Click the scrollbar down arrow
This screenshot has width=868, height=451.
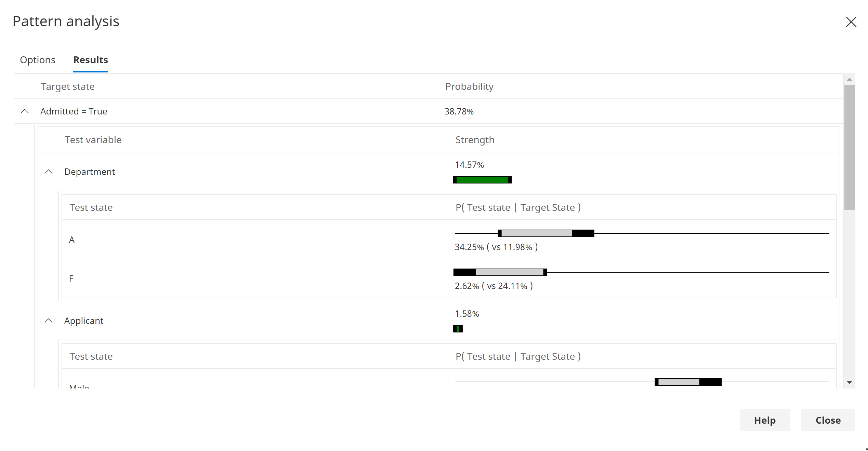(849, 382)
